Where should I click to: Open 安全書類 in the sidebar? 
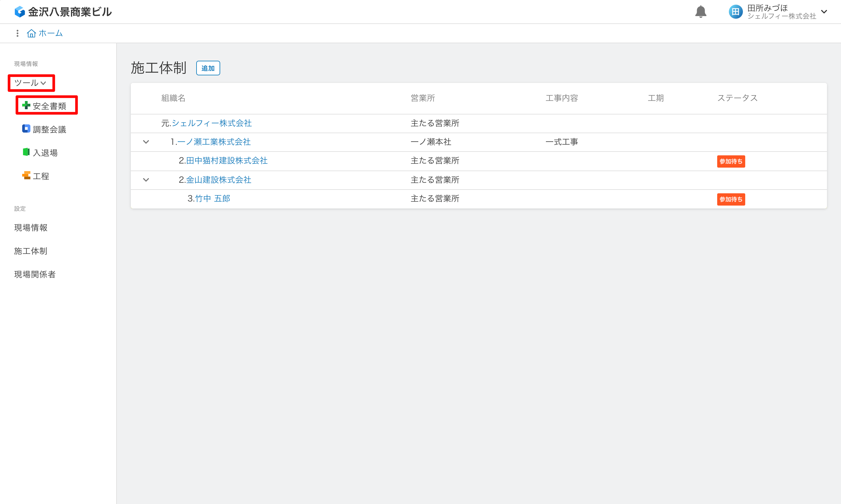50,106
